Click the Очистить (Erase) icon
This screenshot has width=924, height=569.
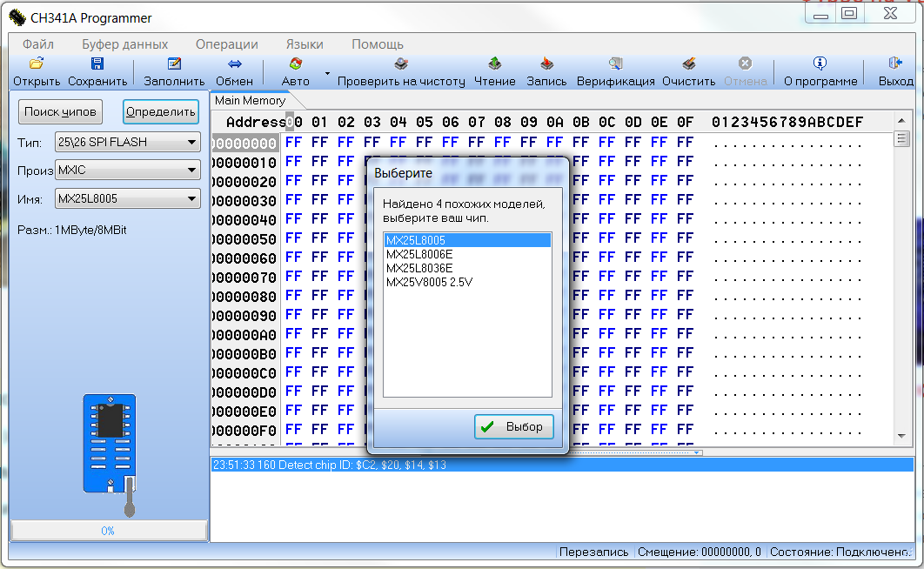click(688, 64)
